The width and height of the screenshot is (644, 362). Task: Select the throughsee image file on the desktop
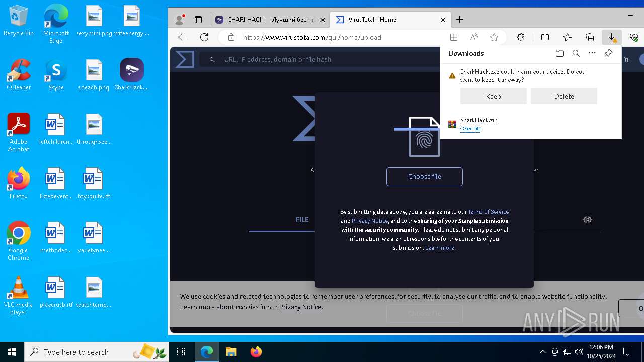click(x=94, y=129)
